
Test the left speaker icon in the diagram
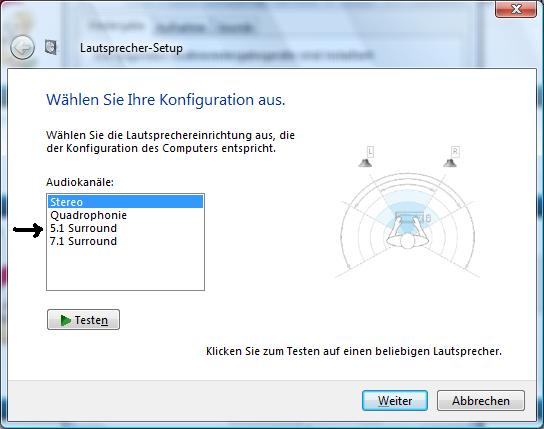point(365,163)
